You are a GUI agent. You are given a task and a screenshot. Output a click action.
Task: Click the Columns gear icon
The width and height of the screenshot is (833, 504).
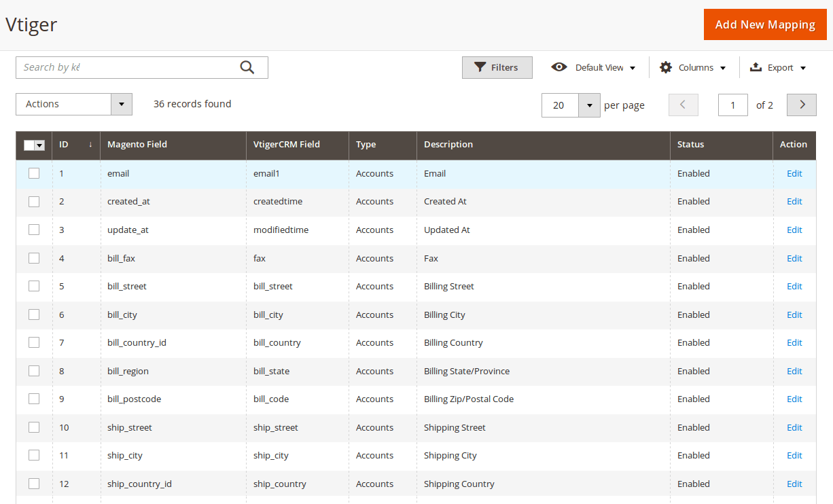point(666,67)
